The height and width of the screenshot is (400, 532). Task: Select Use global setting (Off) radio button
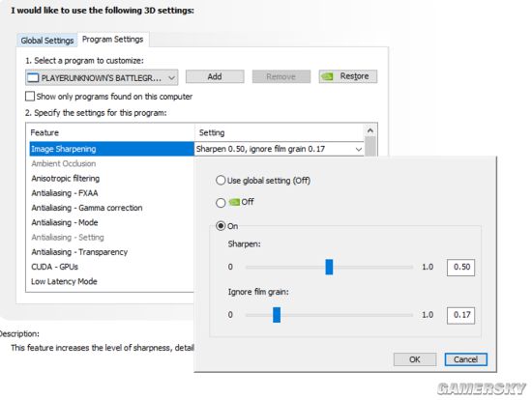coord(221,181)
